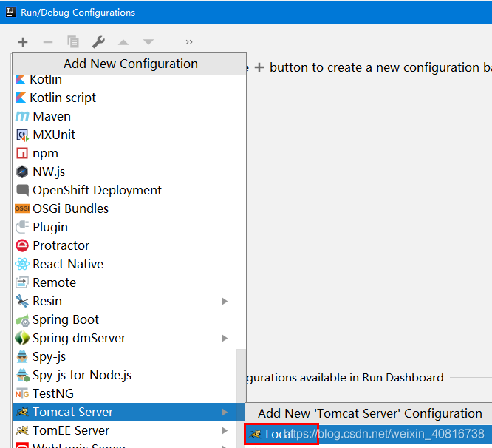
Task: Click the Kotlin script icon
Action: (x=21, y=98)
